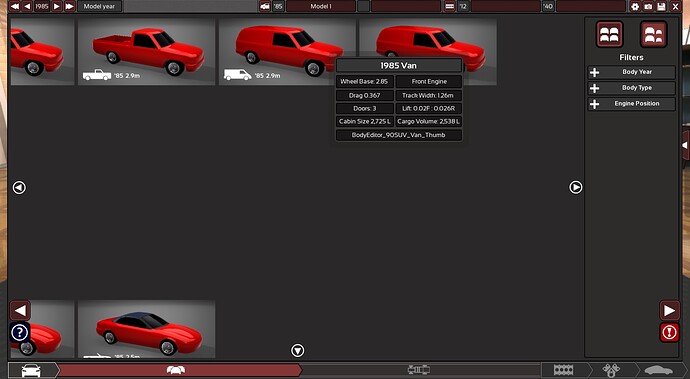Click the Drag 0.367 value
This screenshot has width=690, height=379.
click(364, 96)
